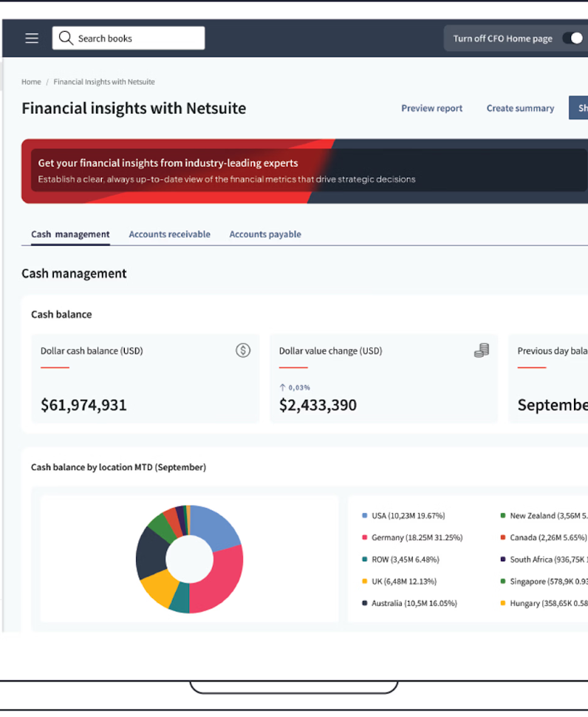Click USA (10,23M 19.67%) legend entry
The height and width of the screenshot is (717, 588).
click(x=403, y=516)
